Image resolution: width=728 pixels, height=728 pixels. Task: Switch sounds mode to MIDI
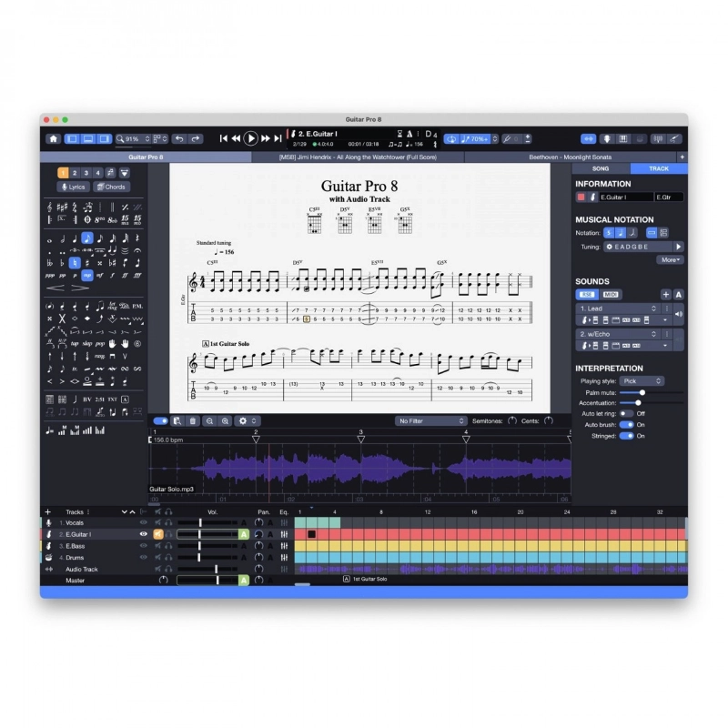611,295
